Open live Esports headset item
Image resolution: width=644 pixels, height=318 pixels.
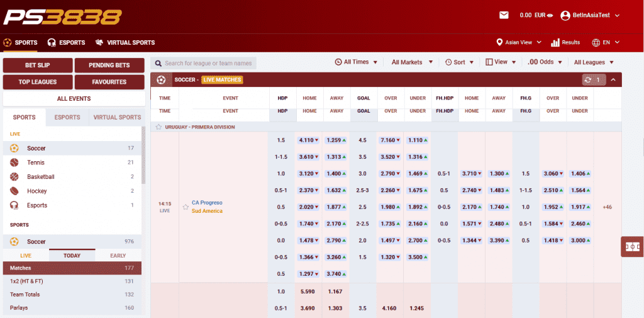point(36,205)
